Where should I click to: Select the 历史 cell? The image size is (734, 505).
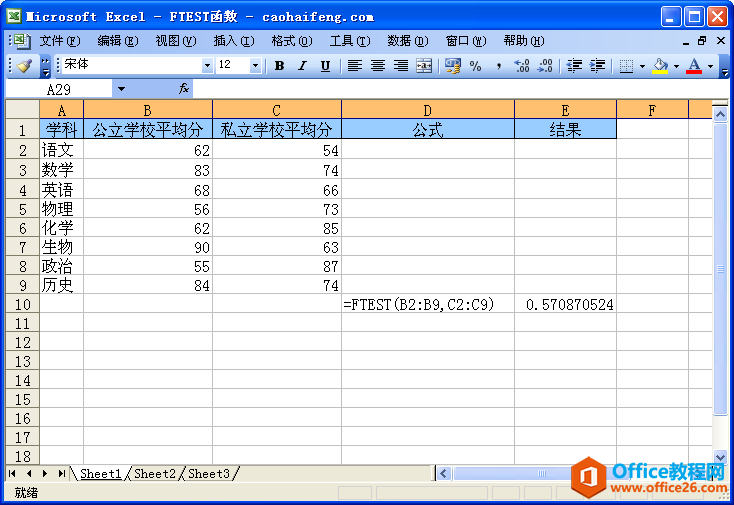[x=61, y=285]
